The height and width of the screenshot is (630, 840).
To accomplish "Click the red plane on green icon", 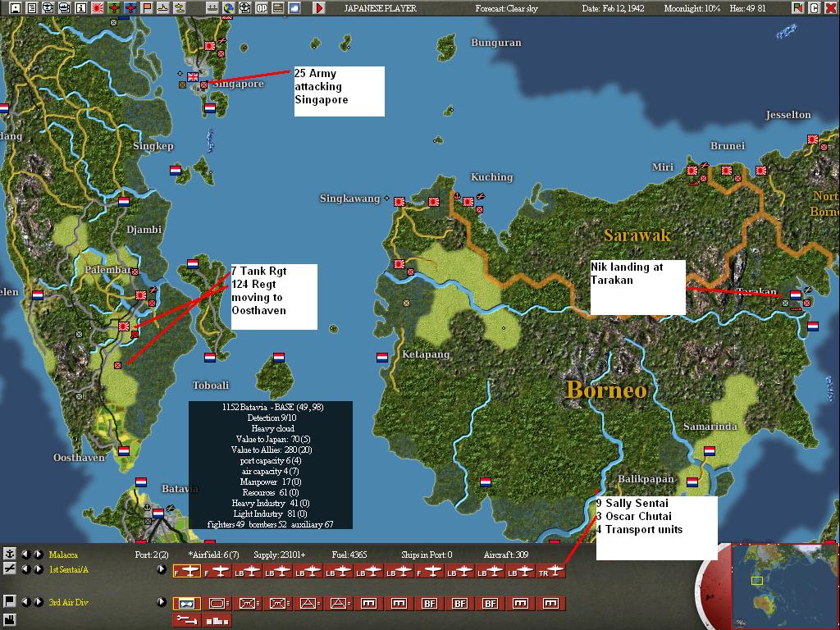I will 114,7.
